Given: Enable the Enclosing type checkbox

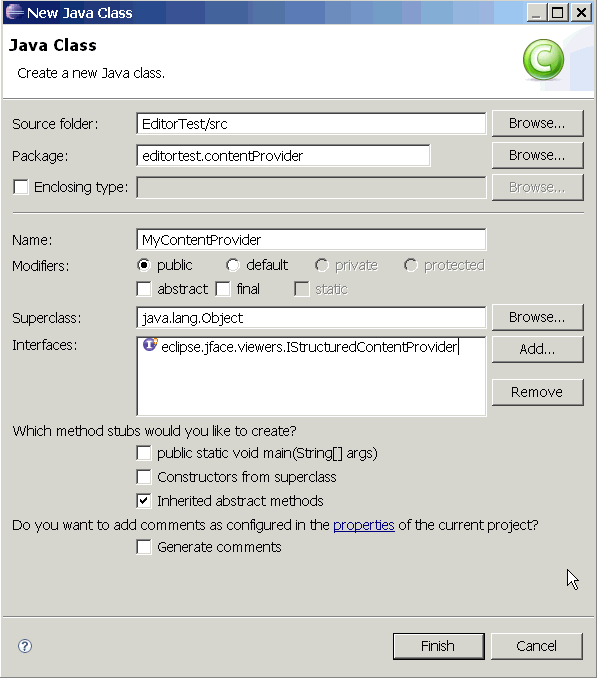Looking at the screenshot, I should (21, 187).
